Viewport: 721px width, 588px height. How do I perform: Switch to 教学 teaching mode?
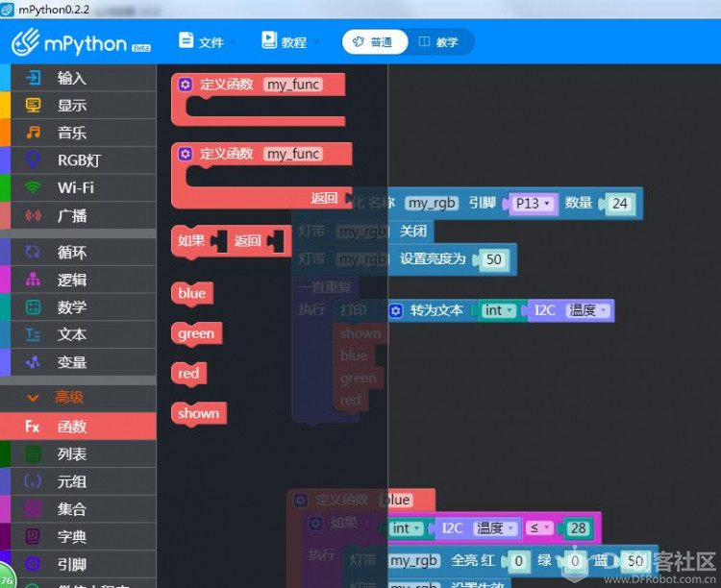pyautogui.click(x=438, y=42)
